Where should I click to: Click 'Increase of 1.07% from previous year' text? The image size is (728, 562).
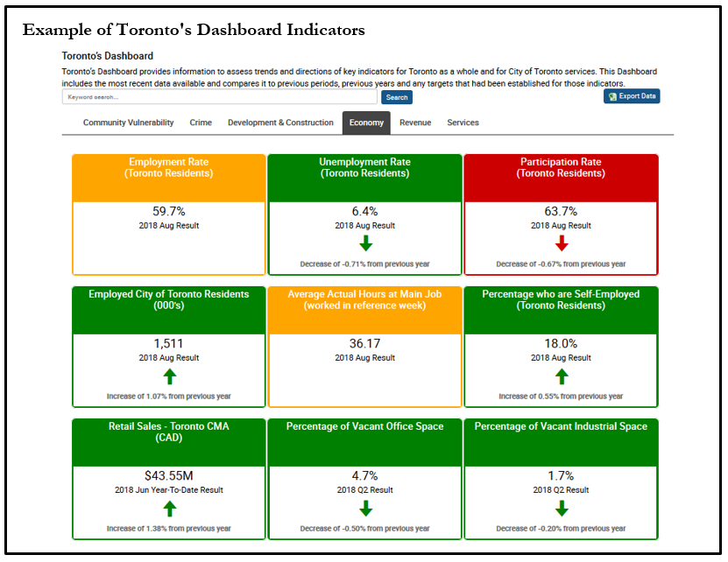click(169, 397)
